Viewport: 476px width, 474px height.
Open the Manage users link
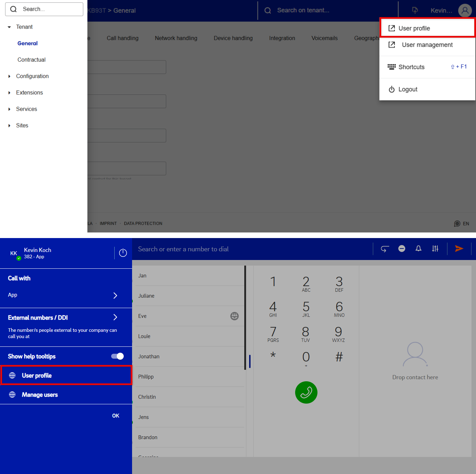point(40,395)
